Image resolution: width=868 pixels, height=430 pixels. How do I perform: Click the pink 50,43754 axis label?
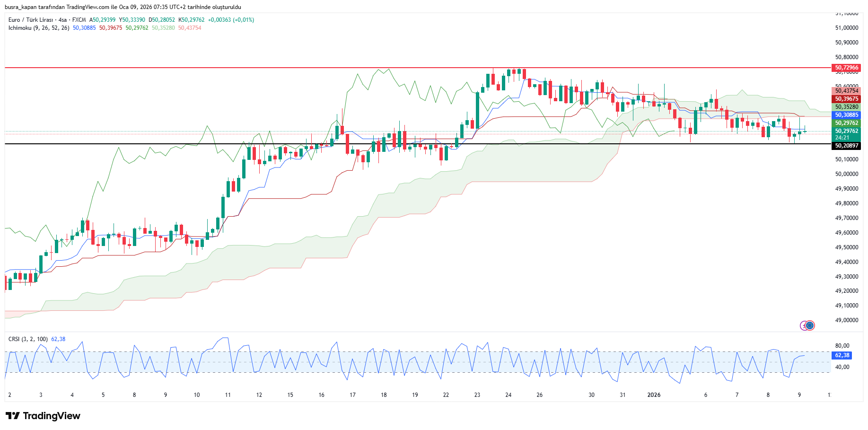tap(846, 91)
